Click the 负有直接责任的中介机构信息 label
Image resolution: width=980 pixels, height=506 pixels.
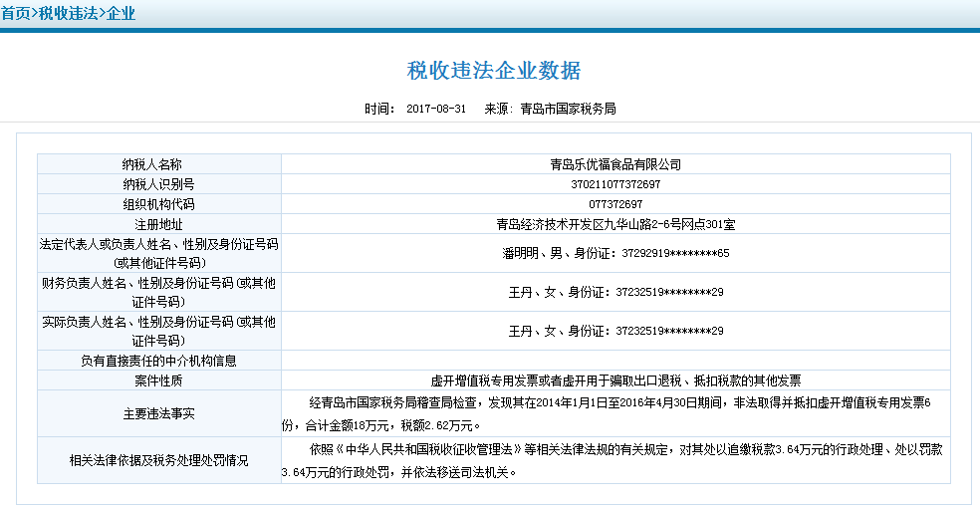(x=159, y=361)
